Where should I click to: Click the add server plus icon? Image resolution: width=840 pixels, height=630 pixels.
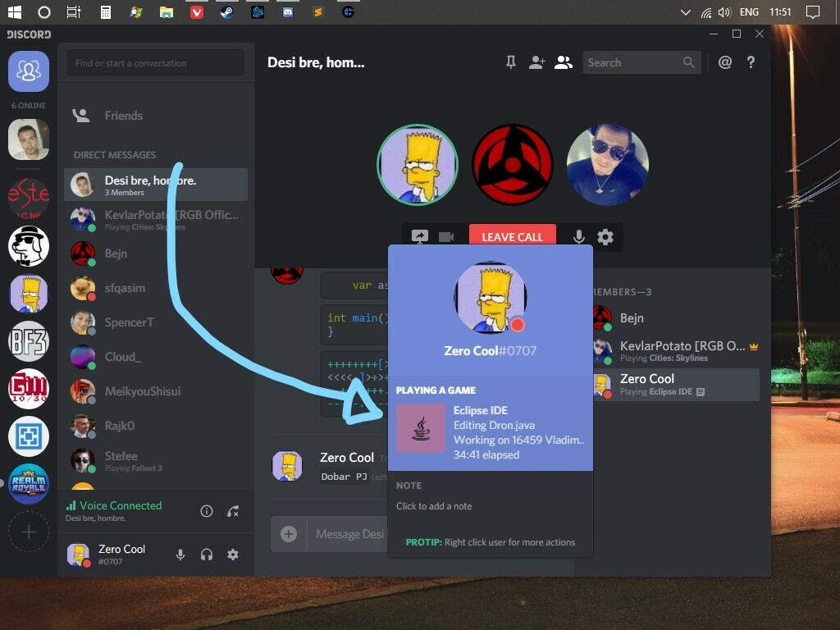coord(29,532)
